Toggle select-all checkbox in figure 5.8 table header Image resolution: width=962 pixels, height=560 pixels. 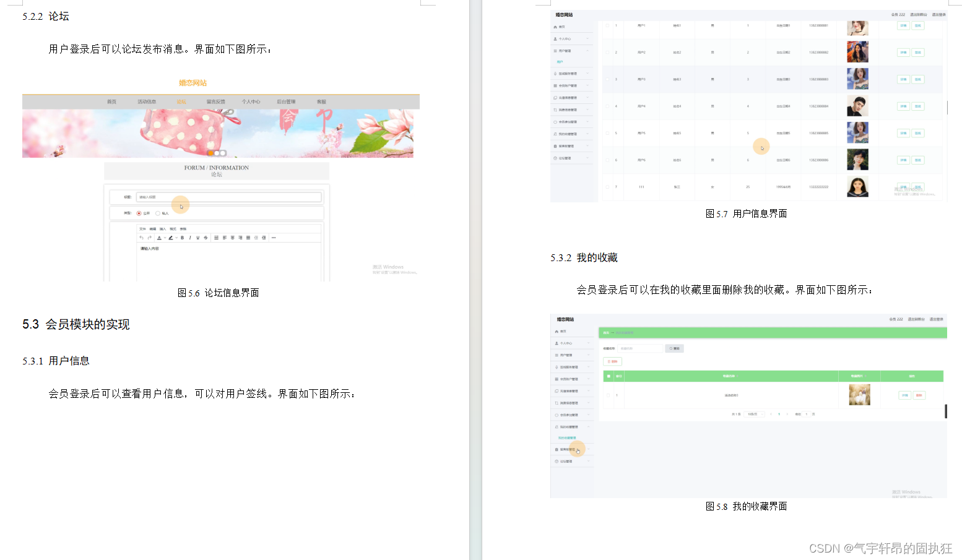[609, 376]
